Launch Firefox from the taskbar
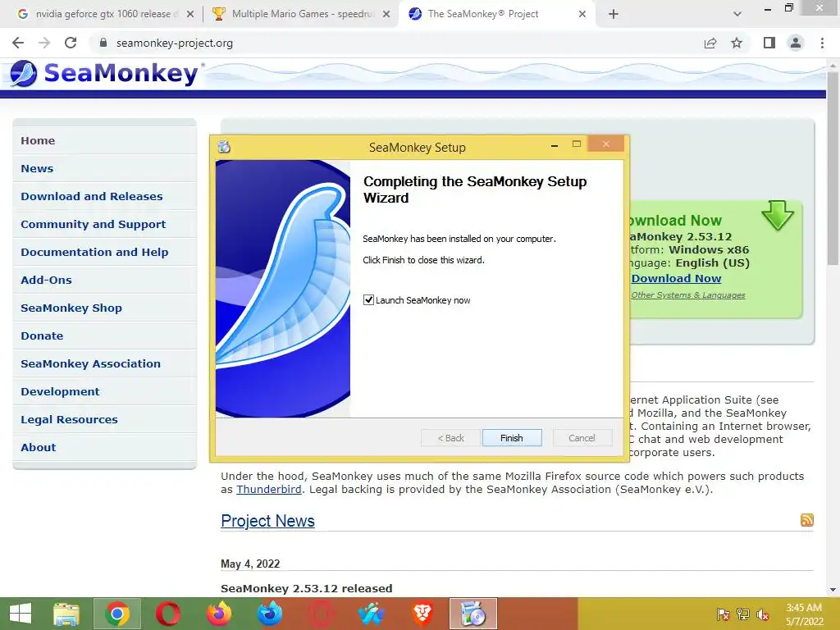 tap(218, 614)
